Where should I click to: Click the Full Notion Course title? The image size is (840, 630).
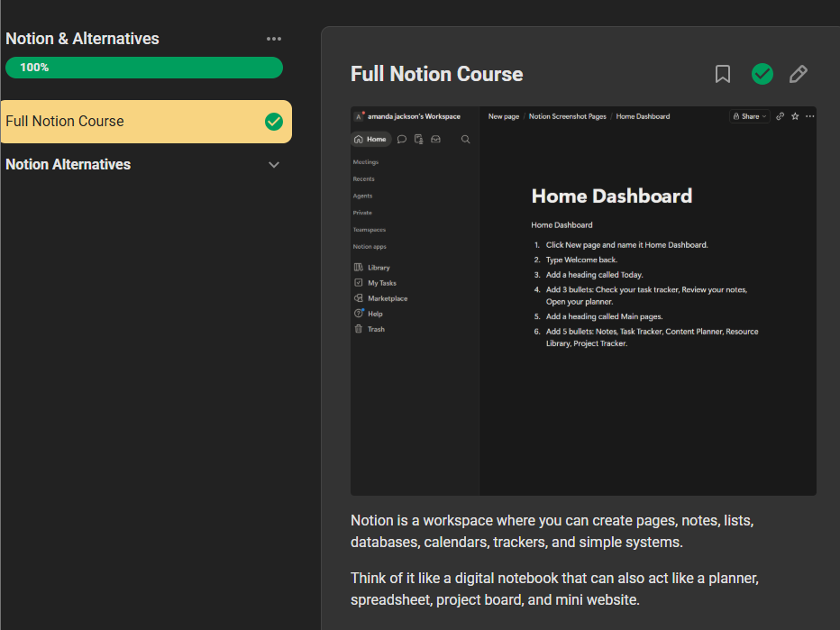click(436, 74)
